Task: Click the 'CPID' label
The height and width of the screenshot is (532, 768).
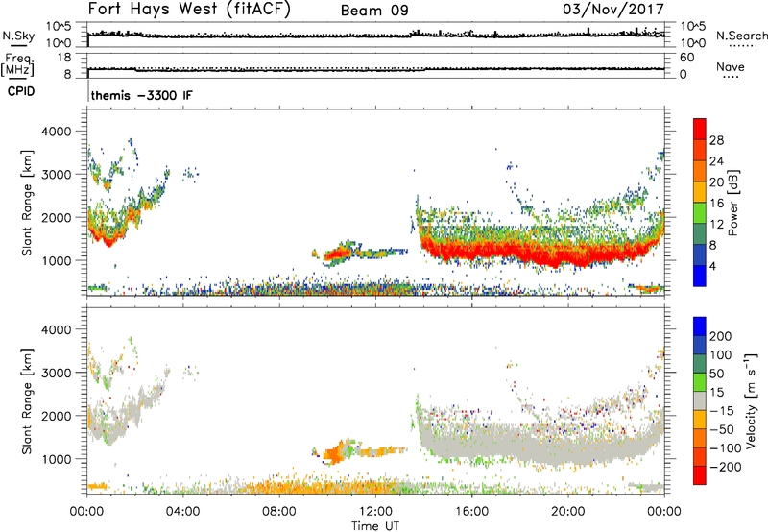Action: coord(21,91)
